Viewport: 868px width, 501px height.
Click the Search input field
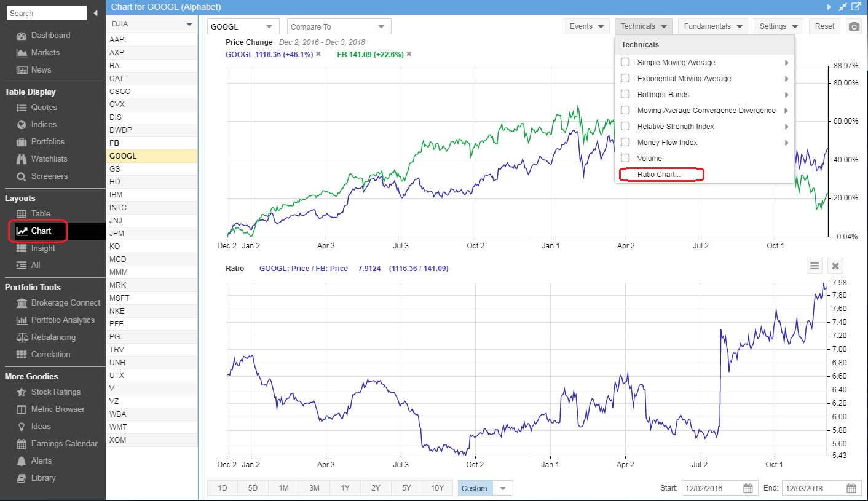(46, 13)
